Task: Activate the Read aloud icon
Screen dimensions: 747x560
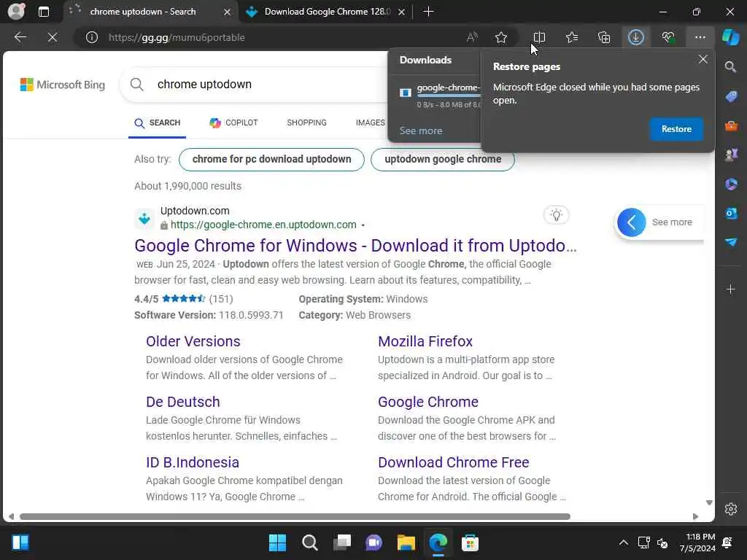Action: coord(472,37)
